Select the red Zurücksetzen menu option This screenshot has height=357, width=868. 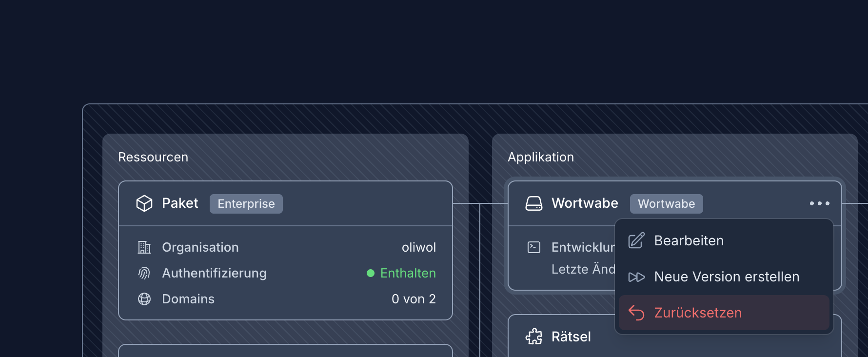[x=697, y=313]
